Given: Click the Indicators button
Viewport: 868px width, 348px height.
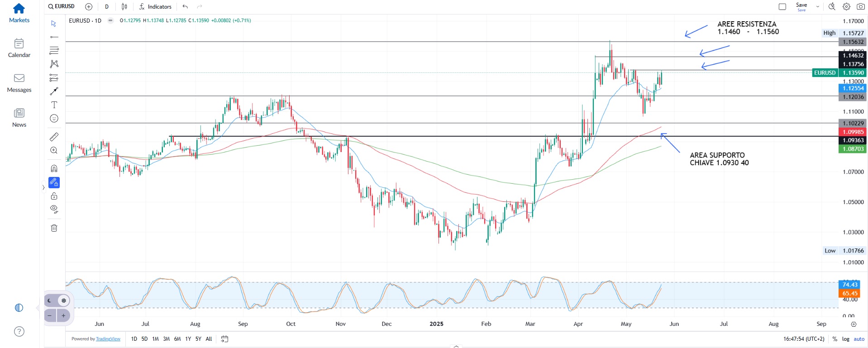Looking at the screenshot, I should pos(155,7).
